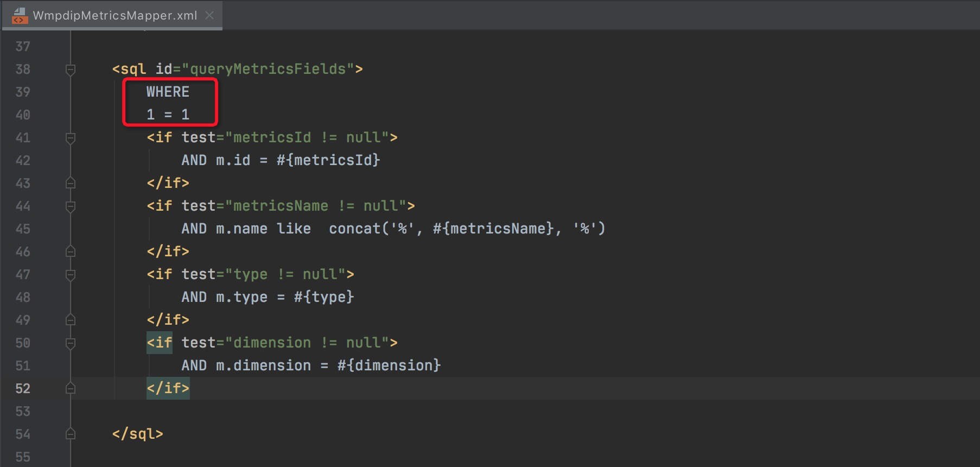980x467 pixels.
Task: Switch to the WmpdipMetricsMapper.xml tab
Action: point(114,15)
